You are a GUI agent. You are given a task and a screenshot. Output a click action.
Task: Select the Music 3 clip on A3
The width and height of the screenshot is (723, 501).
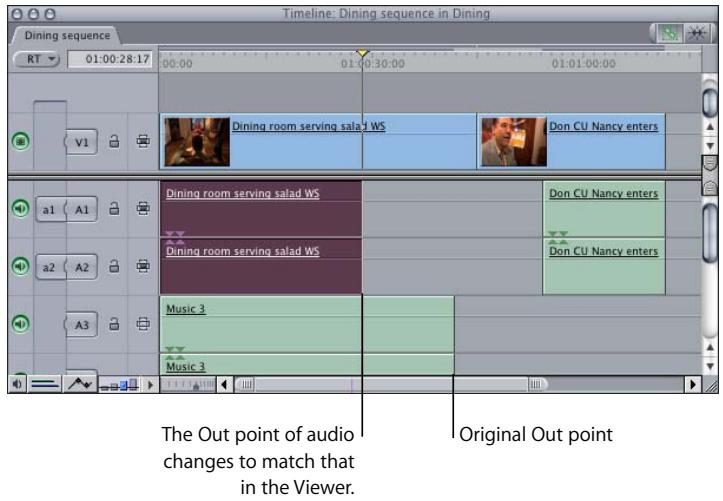(x=307, y=324)
